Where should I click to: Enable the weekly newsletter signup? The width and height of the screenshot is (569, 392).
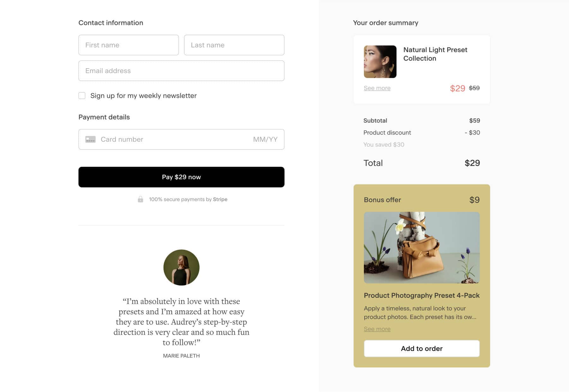pyautogui.click(x=82, y=95)
